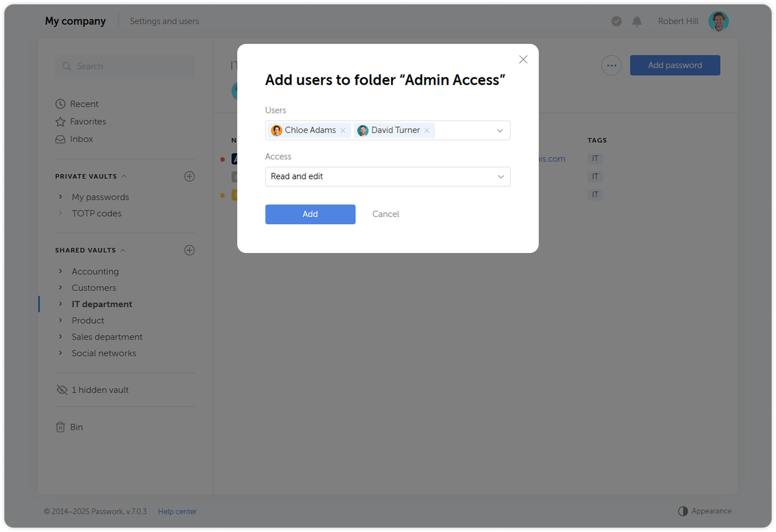Open the ellipsis options menu near Add password
The width and height of the screenshot is (776, 532).
pos(611,65)
